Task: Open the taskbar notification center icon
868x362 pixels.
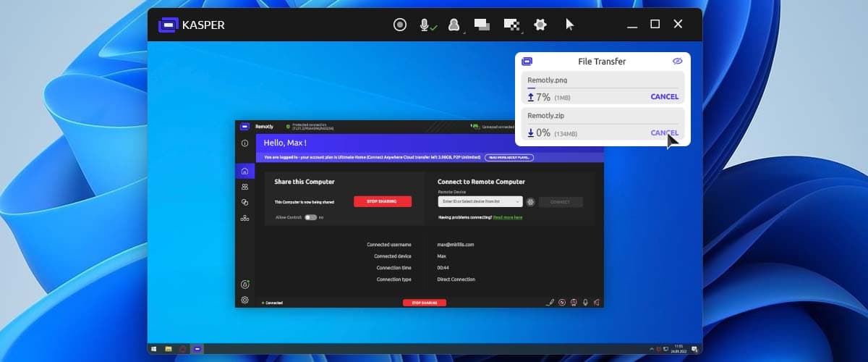Action: 694,349
